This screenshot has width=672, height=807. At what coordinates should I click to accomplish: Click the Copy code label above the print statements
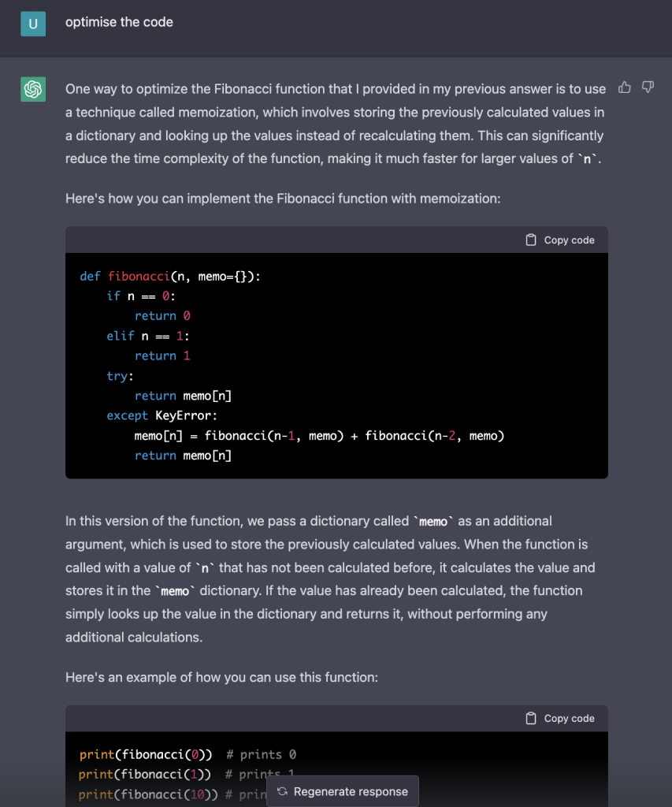[x=569, y=718]
